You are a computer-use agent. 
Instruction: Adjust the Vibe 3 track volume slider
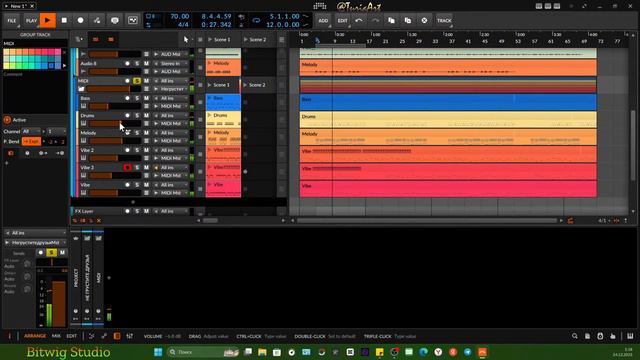(x=114, y=176)
